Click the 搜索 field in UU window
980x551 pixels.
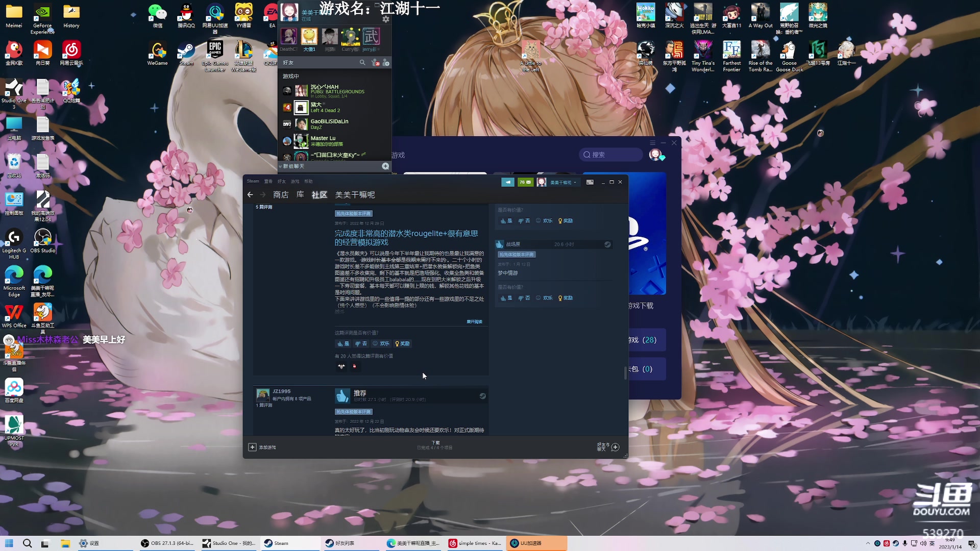pyautogui.click(x=610, y=155)
